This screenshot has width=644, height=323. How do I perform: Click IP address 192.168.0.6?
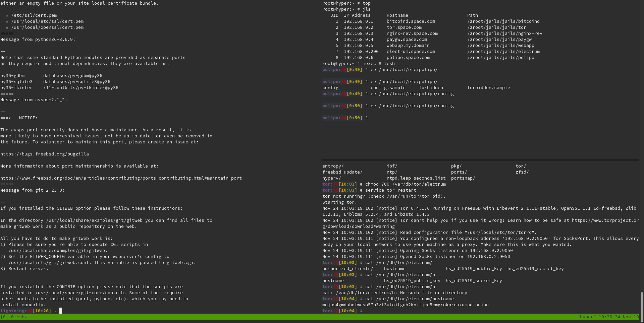(x=359, y=58)
